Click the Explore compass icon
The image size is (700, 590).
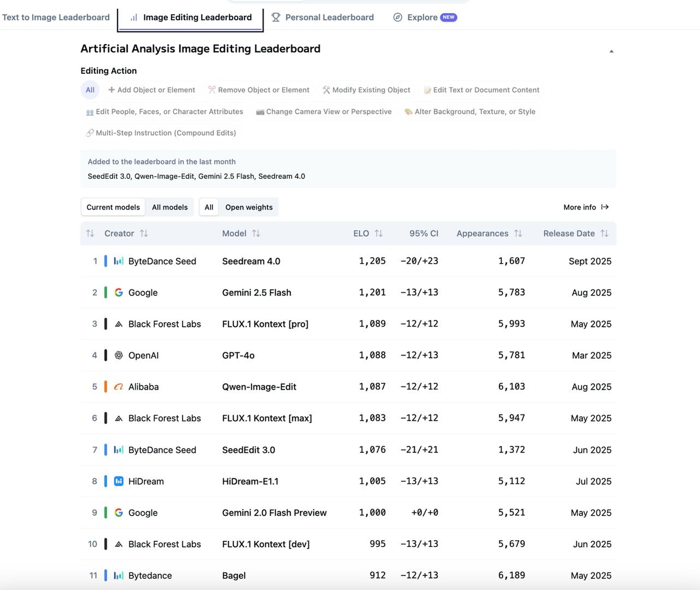398,17
